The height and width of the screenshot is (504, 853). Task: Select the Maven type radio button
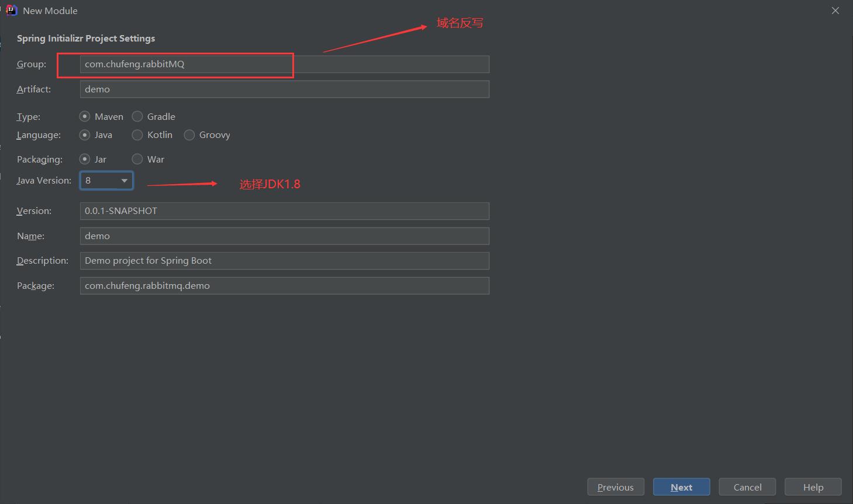coord(85,116)
